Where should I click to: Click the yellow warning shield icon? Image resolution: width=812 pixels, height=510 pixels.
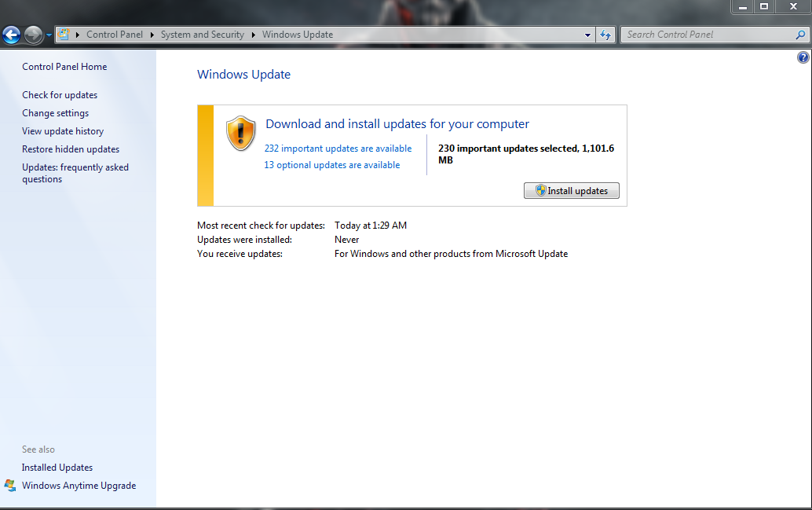coord(241,134)
